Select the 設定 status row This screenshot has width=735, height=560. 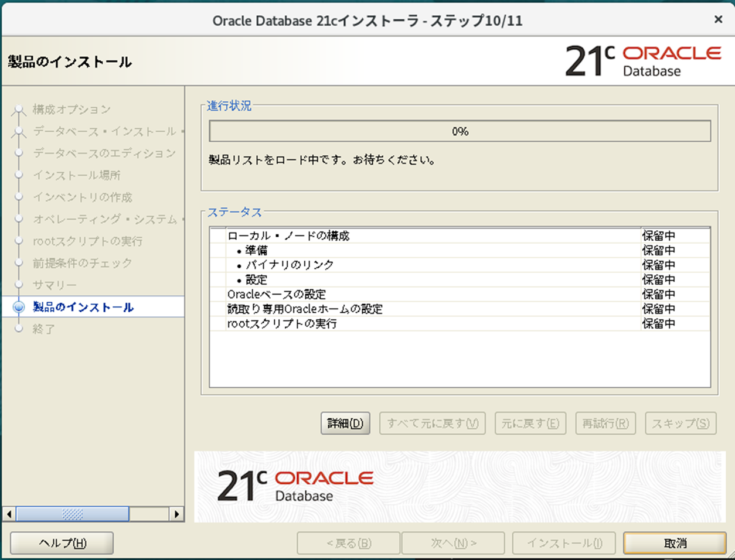(x=460, y=279)
